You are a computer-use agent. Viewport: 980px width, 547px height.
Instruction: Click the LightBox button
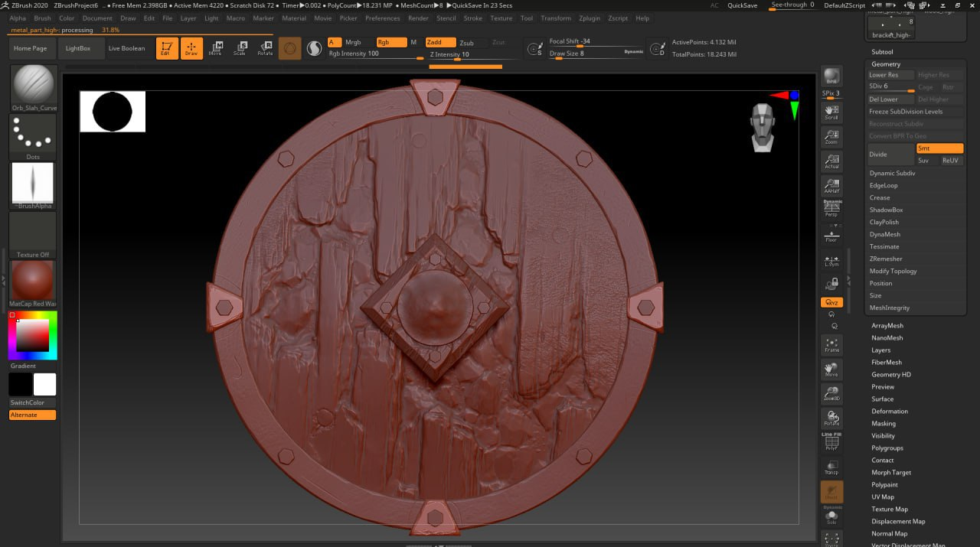click(78, 48)
